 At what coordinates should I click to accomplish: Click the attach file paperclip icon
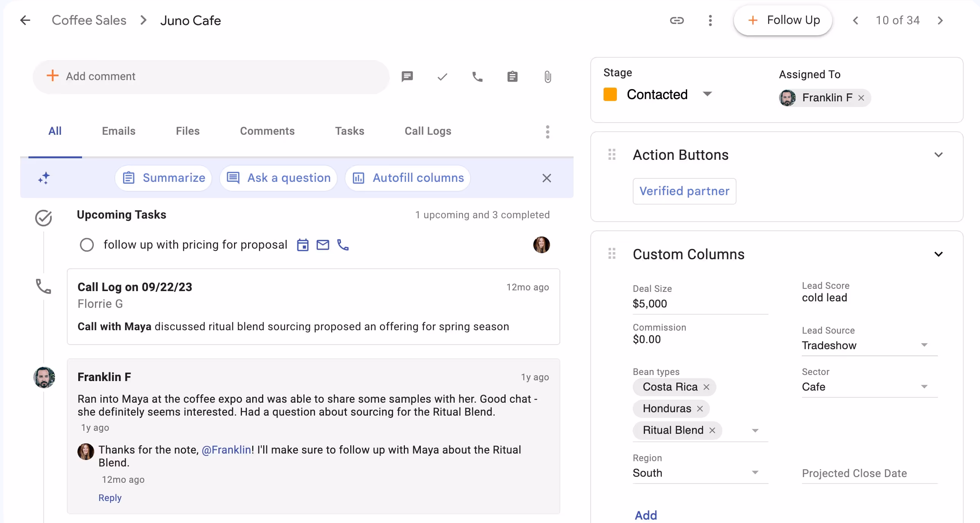[547, 77]
